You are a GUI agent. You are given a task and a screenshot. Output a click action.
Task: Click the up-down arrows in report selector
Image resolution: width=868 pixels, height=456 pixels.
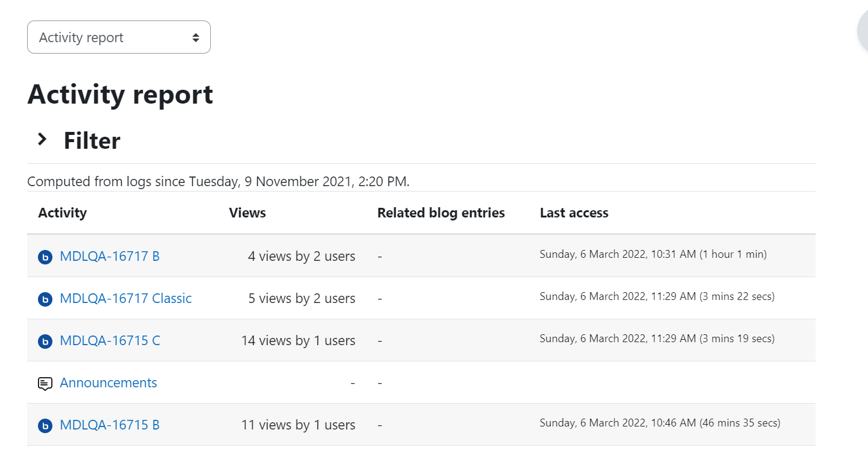pos(196,37)
